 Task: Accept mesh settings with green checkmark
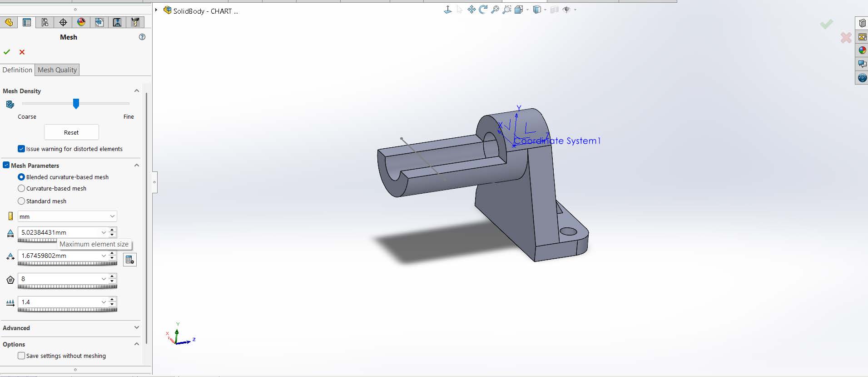point(7,52)
